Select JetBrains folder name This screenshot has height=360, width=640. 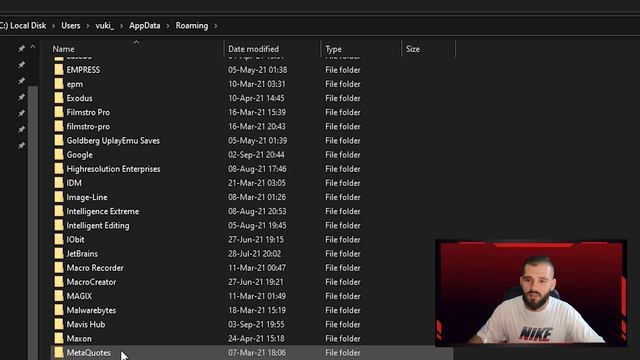coord(82,254)
